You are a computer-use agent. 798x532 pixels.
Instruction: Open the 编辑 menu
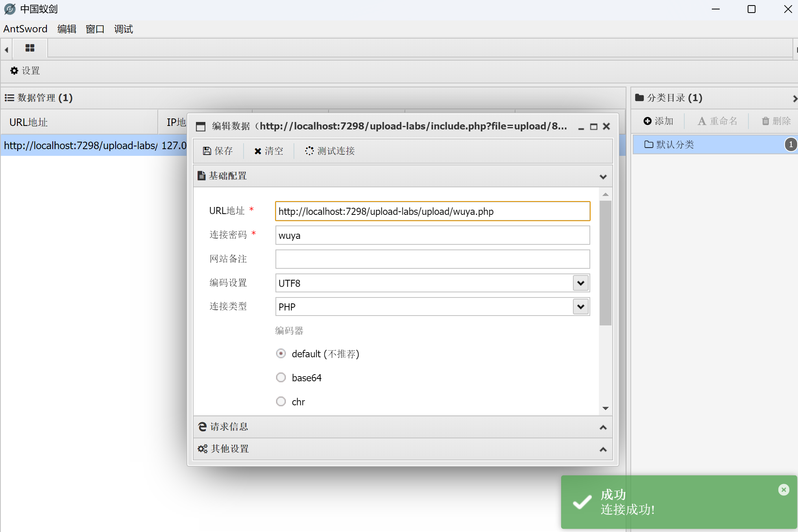point(66,29)
